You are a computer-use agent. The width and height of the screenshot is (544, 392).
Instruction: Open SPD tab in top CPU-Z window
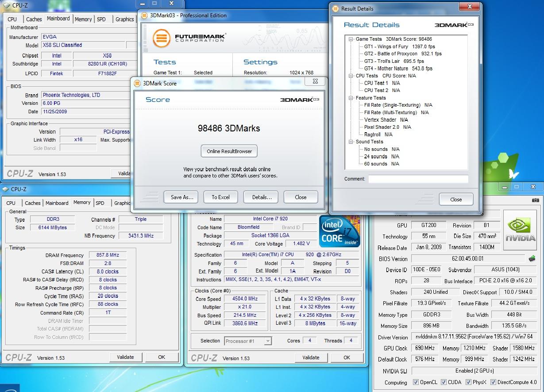point(101,19)
